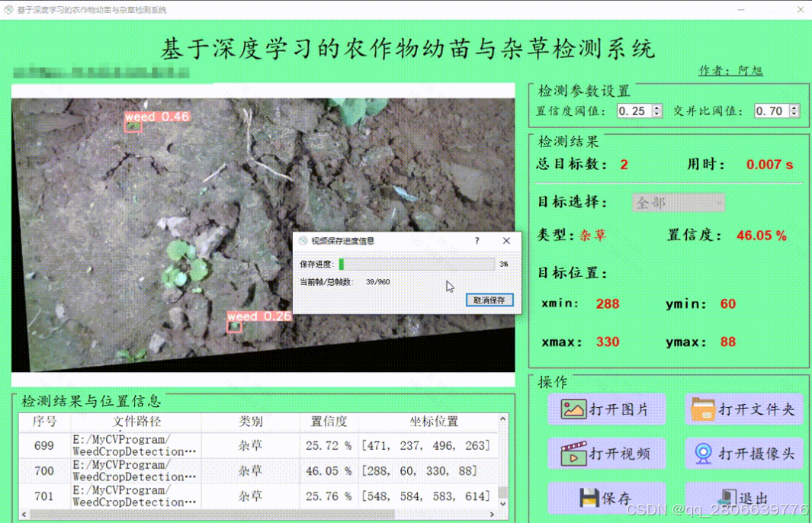812x523 pixels.
Task: Click the 类别 column header
Action: point(251,422)
